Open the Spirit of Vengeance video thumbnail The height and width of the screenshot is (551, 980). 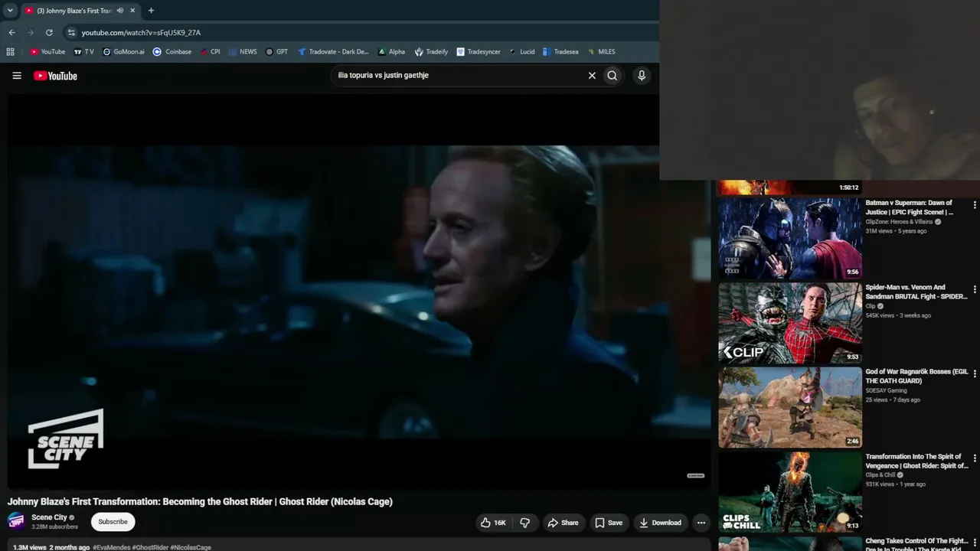coord(790,491)
